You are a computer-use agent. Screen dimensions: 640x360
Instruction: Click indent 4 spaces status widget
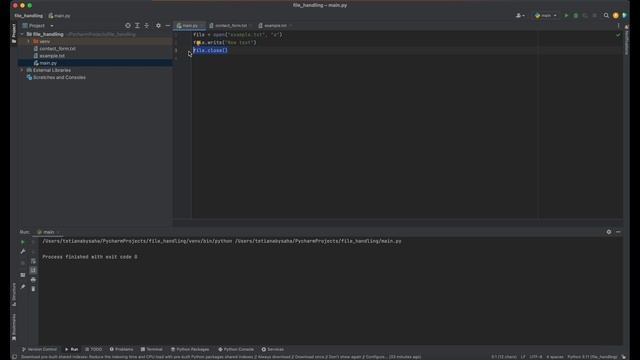point(555,357)
